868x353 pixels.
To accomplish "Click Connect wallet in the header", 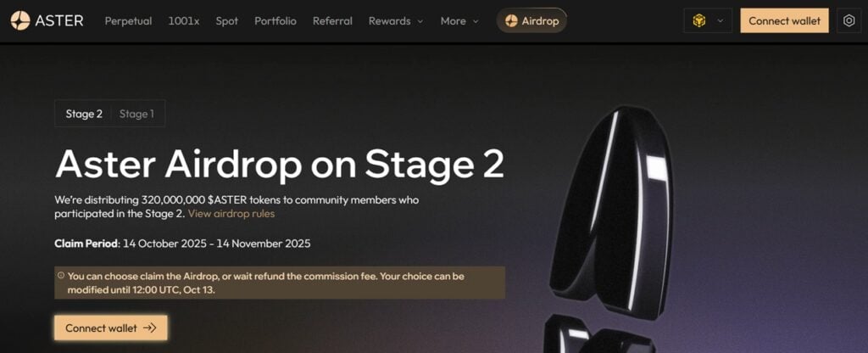I will click(x=784, y=21).
